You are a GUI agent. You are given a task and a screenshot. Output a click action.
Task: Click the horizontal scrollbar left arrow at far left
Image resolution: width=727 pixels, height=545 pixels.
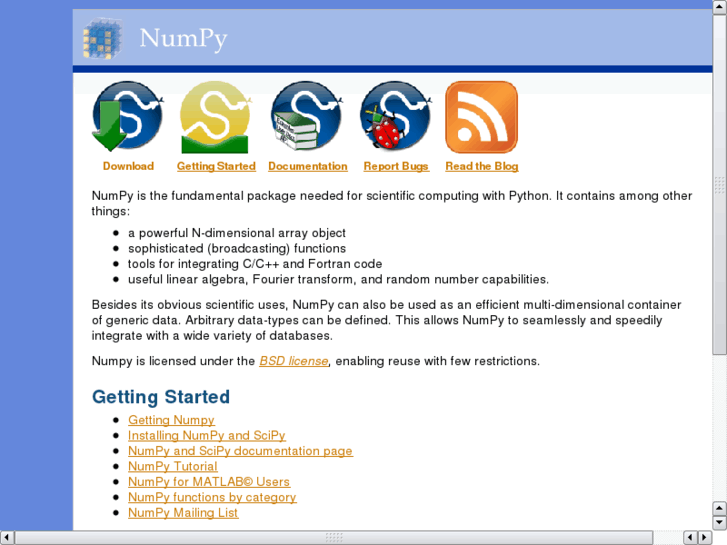tap(7, 538)
